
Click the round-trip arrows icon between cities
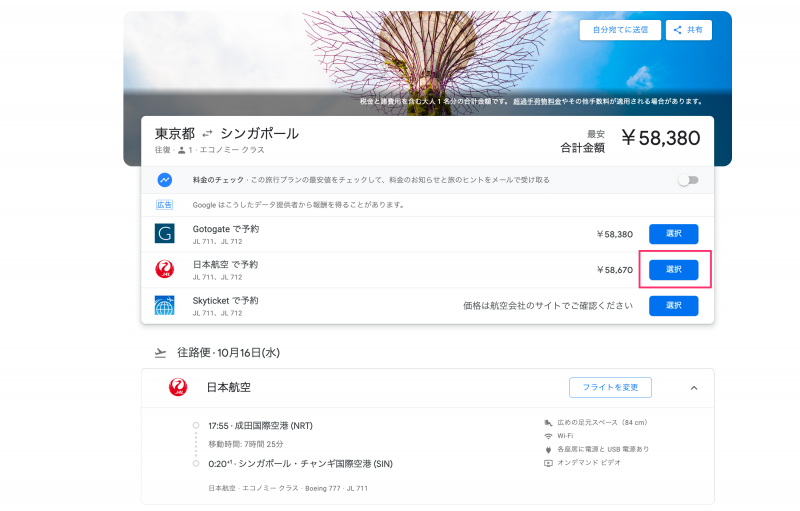pos(207,134)
